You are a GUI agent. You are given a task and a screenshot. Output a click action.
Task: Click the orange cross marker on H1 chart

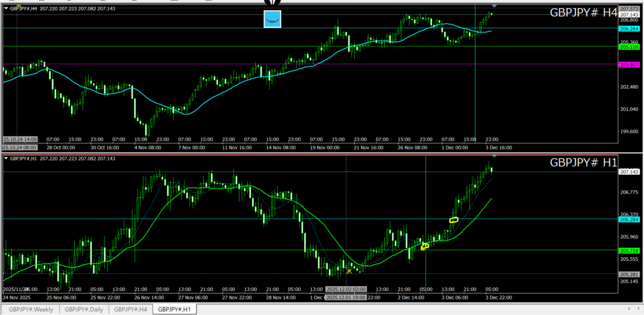348,271
